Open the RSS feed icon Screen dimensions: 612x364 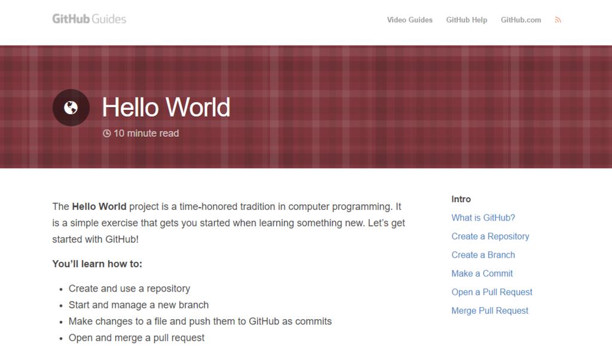pos(558,20)
